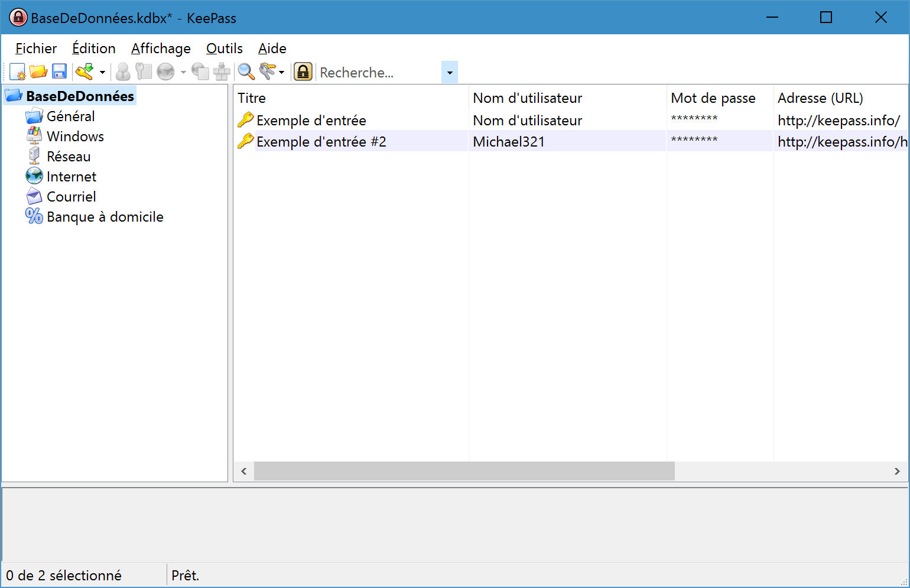
Task: Click the Internet globe icon
Action: point(34,176)
